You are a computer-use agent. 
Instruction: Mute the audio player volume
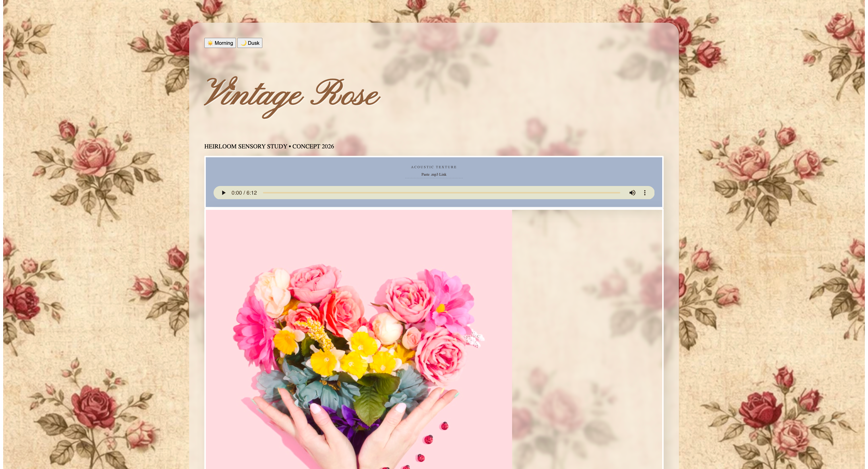click(x=632, y=193)
